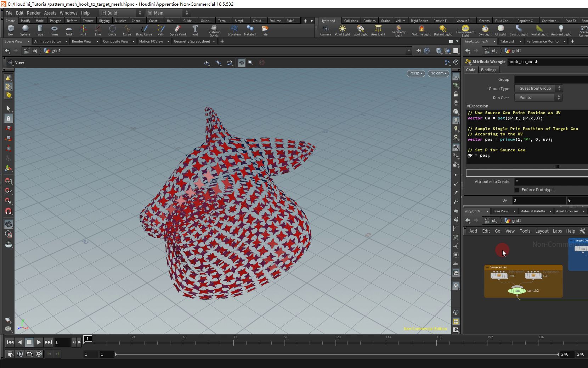Open the Render menu in the menu bar
Viewport: 588px width, 368px height.
(x=34, y=13)
